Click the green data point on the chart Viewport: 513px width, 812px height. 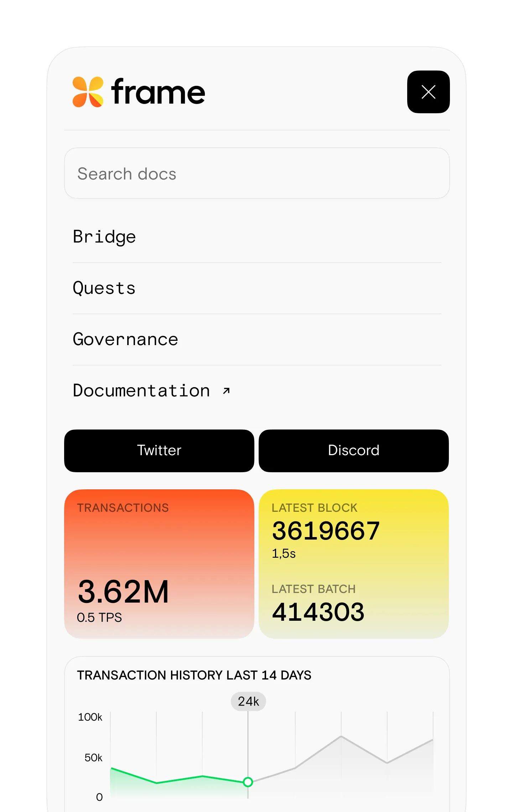coord(248,782)
